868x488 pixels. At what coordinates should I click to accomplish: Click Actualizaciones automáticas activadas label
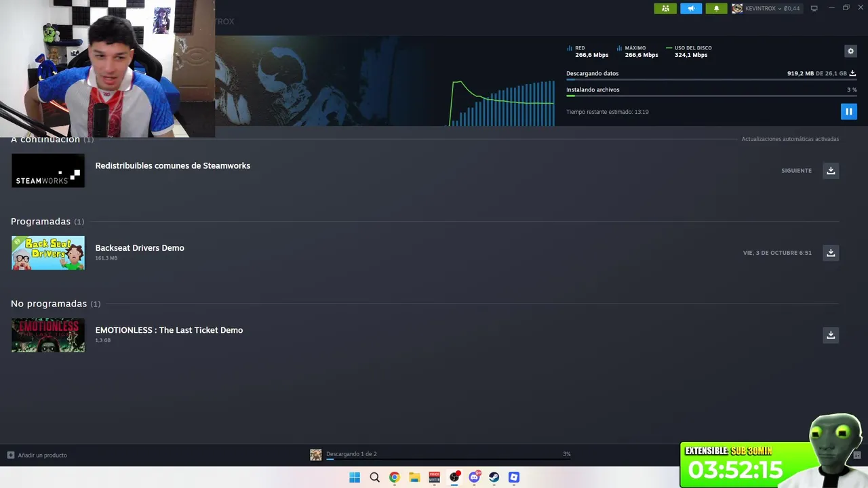(x=790, y=139)
